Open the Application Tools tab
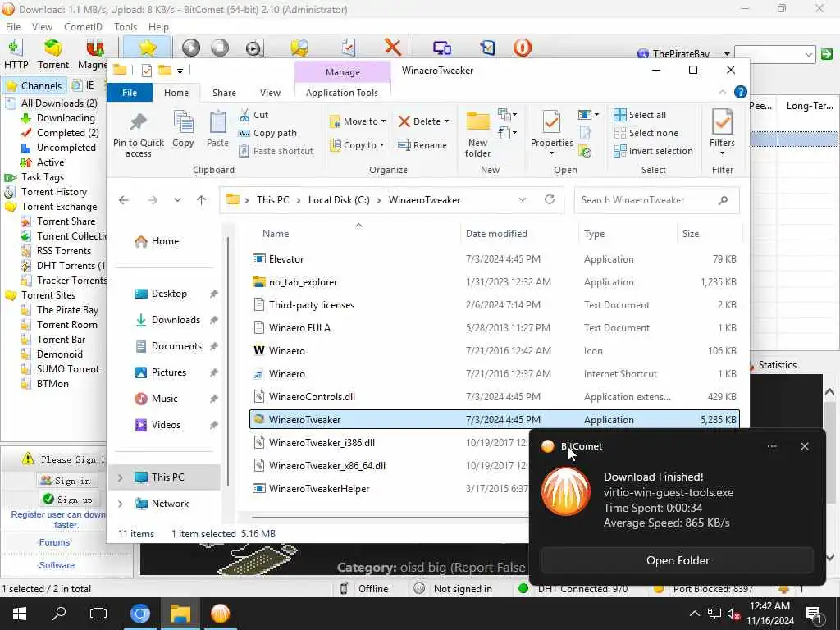The width and height of the screenshot is (840, 630). pyautogui.click(x=342, y=93)
